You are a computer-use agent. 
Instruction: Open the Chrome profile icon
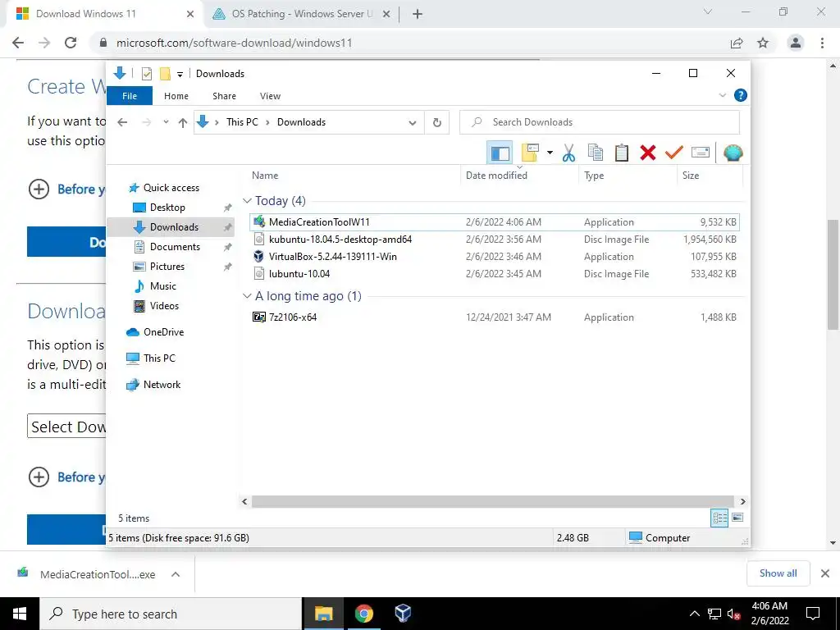click(796, 43)
